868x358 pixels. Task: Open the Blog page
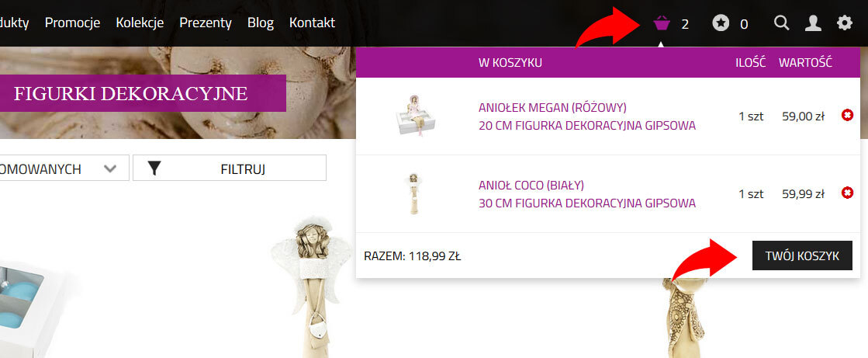click(x=261, y=23)
